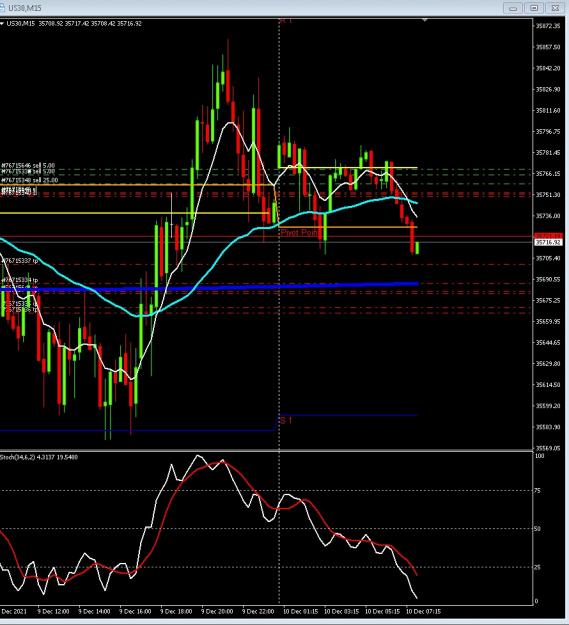Click 35583.90 on the price scale

click(x=548, y=427)
